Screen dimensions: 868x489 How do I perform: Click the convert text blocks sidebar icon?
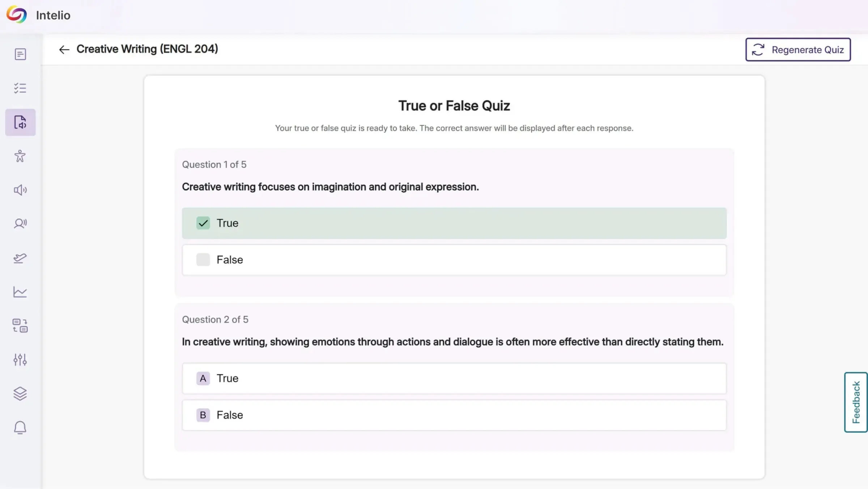(x=20, y=326)
